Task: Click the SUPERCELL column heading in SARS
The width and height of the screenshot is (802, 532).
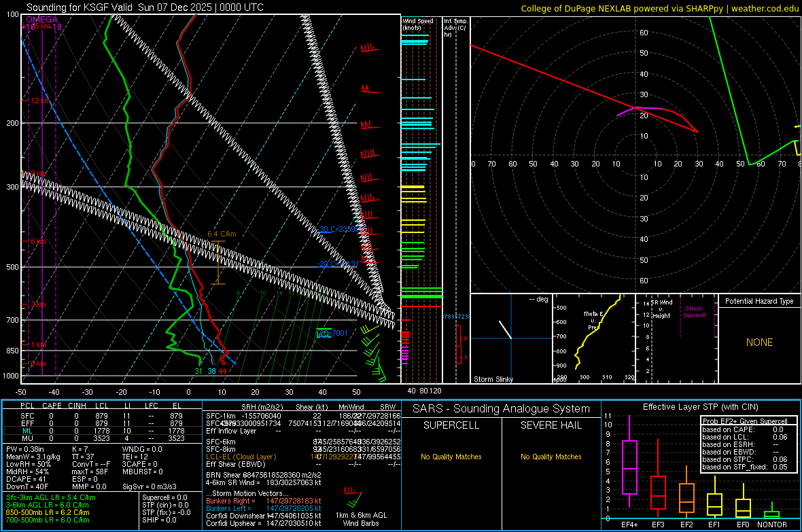Action: coord(451,425)
